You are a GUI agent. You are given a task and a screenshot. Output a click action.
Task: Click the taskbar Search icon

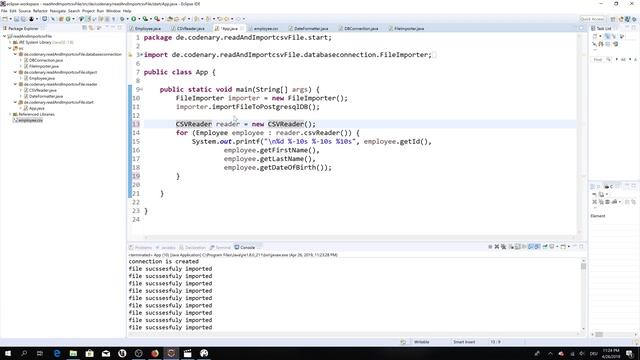click(x=24, y=353)
